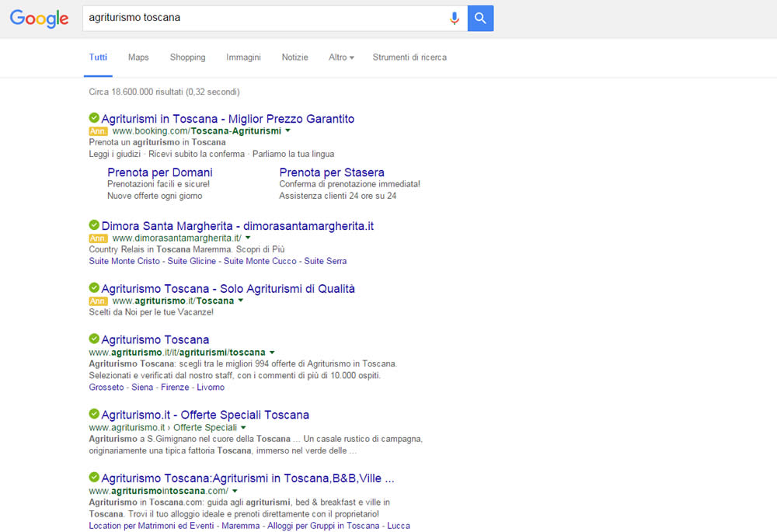
Task: Click the 'Prenota un agriturismo in Toscana' text
Action: (157, 142)
